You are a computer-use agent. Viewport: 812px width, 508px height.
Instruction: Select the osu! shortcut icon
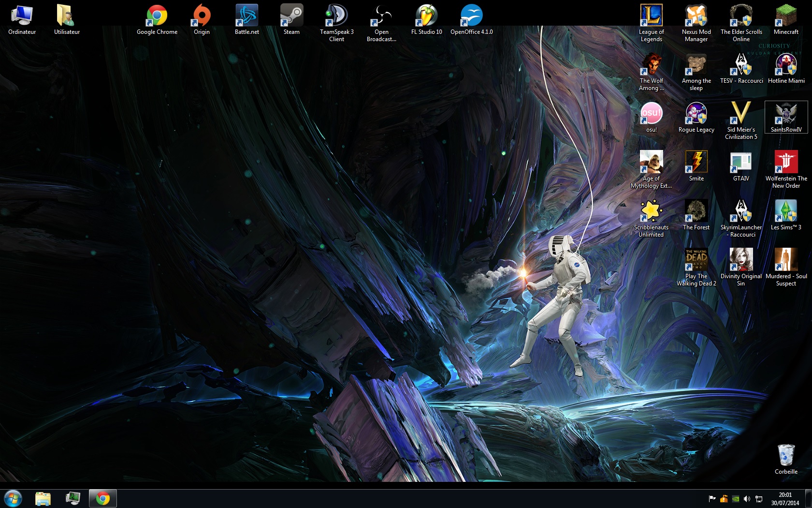tap(651, 118)
